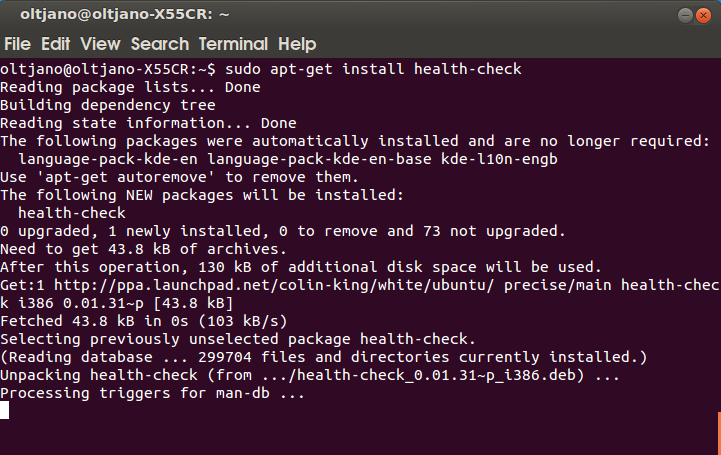Click the orange scrollbar handle at right edge

tap(719, 433)
